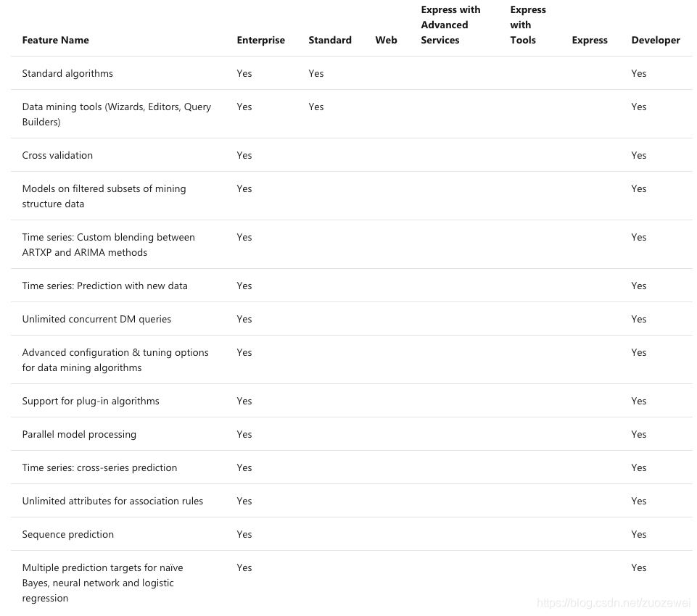697x616 pixels.
Task: Click the Feature Name column header
Action: tap(55, 40)
